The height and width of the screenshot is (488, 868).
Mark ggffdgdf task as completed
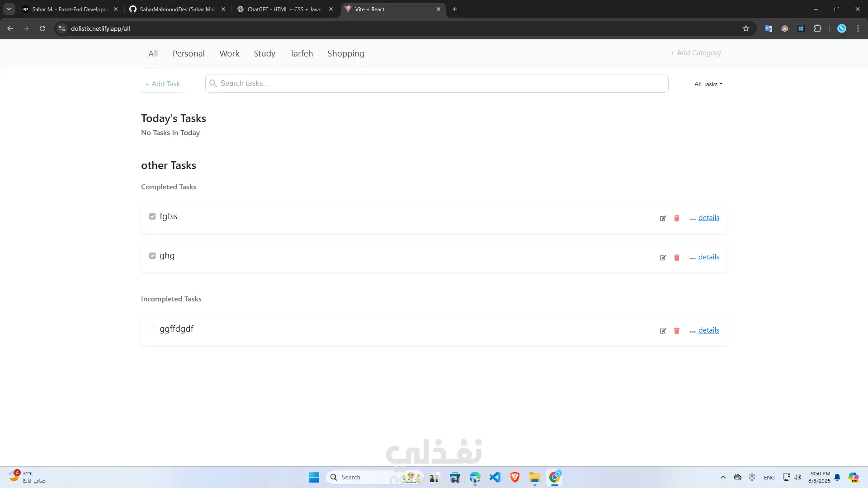[152, 329]
